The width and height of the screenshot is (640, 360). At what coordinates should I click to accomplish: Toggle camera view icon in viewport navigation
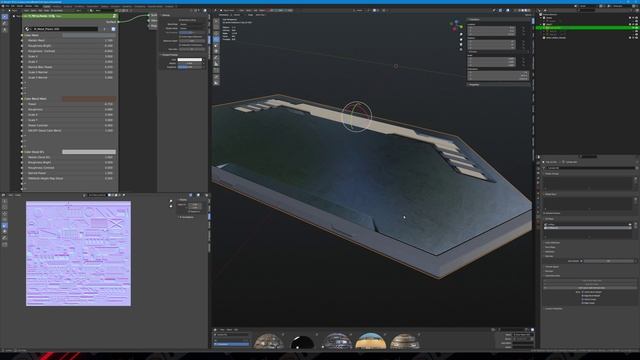pyautogui.click(x=461, y=45)
